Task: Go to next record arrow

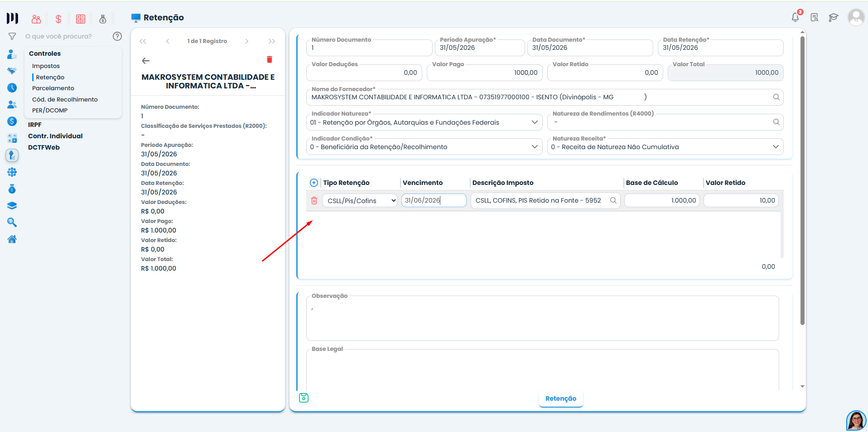Action: click(247, 41)
